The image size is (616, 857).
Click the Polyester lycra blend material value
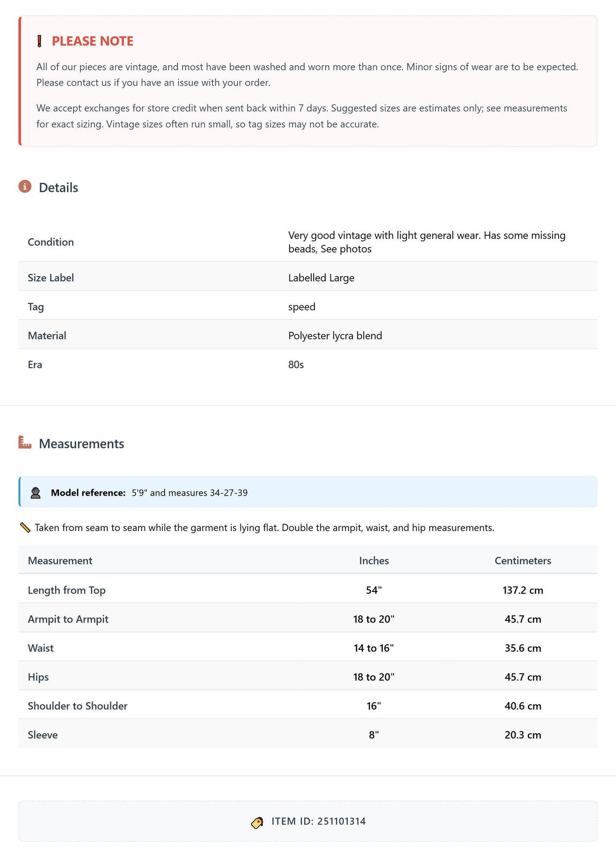335,336
